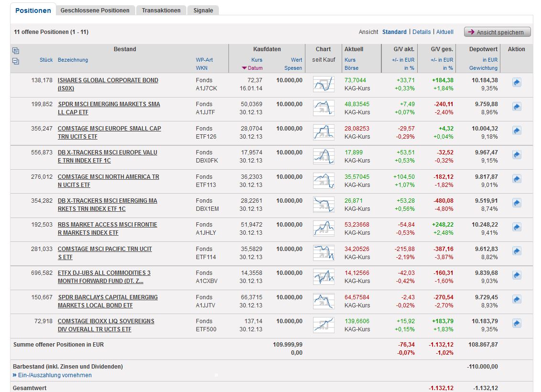The image size is (541, 392).
Task: Click Ein-/Auszahlung vornehmen link
Action: pos(54,375)
